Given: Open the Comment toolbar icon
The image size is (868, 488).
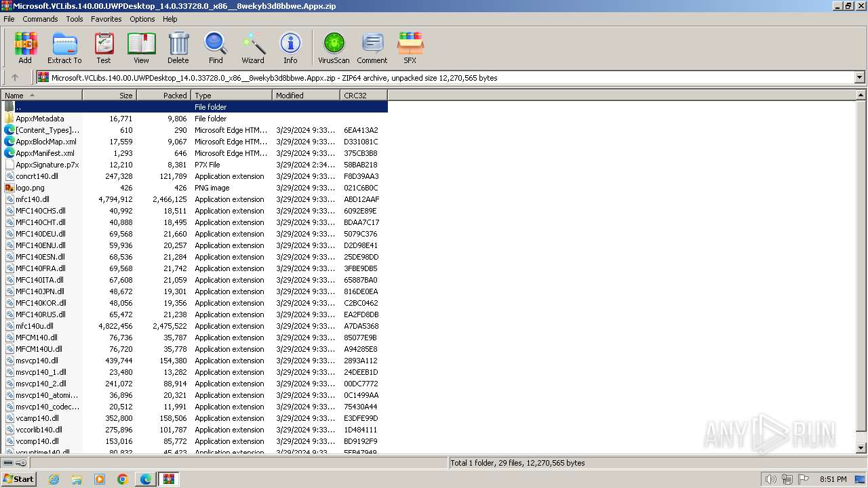Looking at the screenshot, I should tap(372, 48).
